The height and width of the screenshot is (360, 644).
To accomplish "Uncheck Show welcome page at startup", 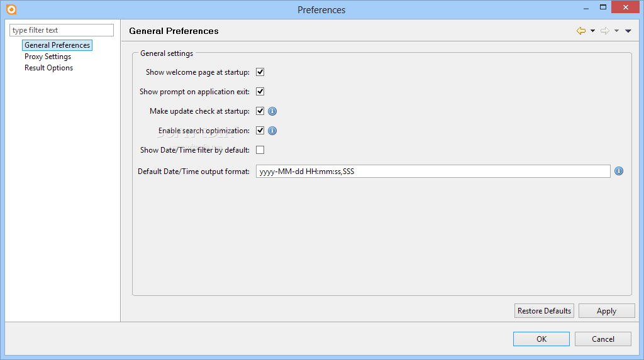I will [260, 72].
